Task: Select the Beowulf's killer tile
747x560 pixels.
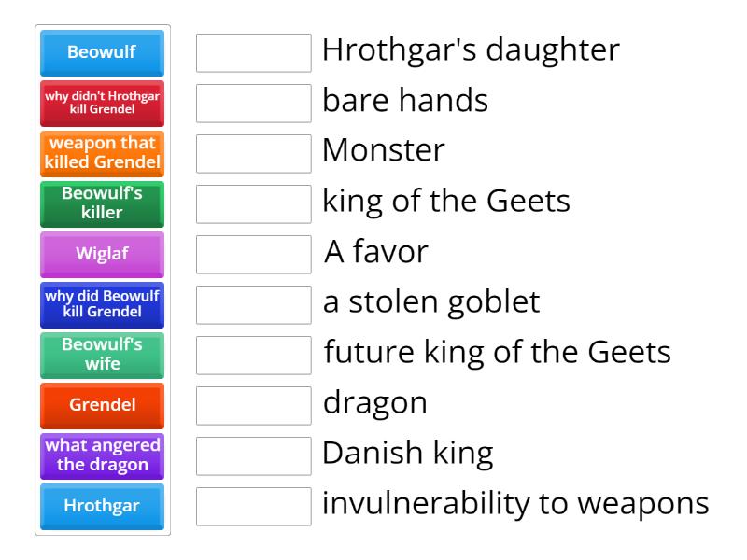Action: [x=102, y=204]
